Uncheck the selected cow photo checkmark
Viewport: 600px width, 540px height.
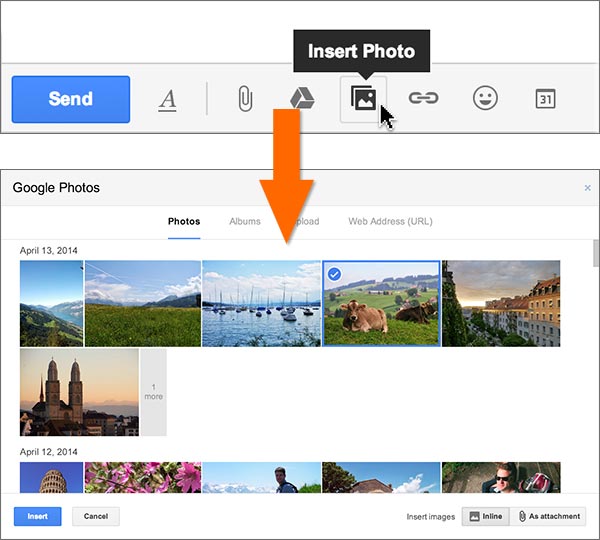(334, 274)
